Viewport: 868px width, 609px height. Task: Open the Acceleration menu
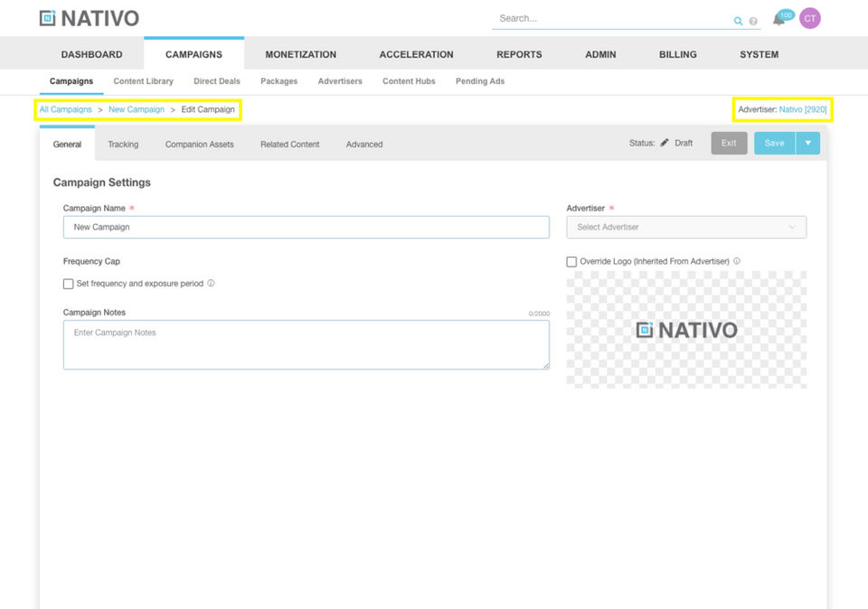(x=416, y=54)
